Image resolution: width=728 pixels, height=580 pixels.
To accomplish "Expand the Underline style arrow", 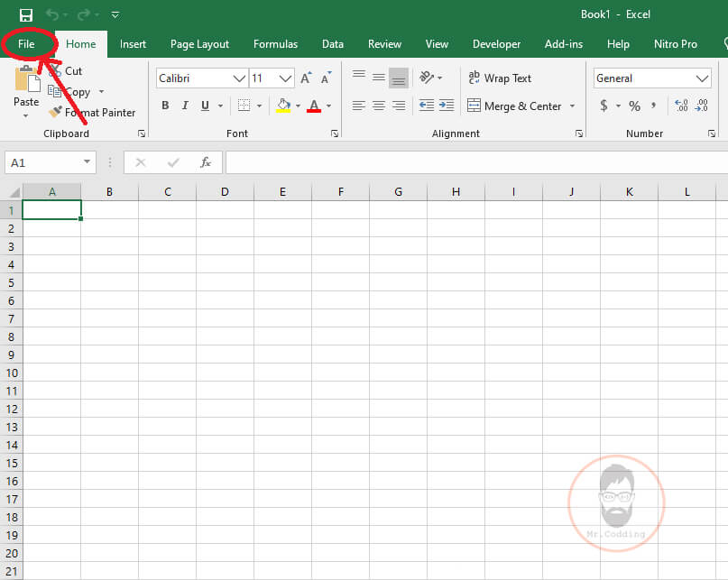I will [x=220, y=106].
